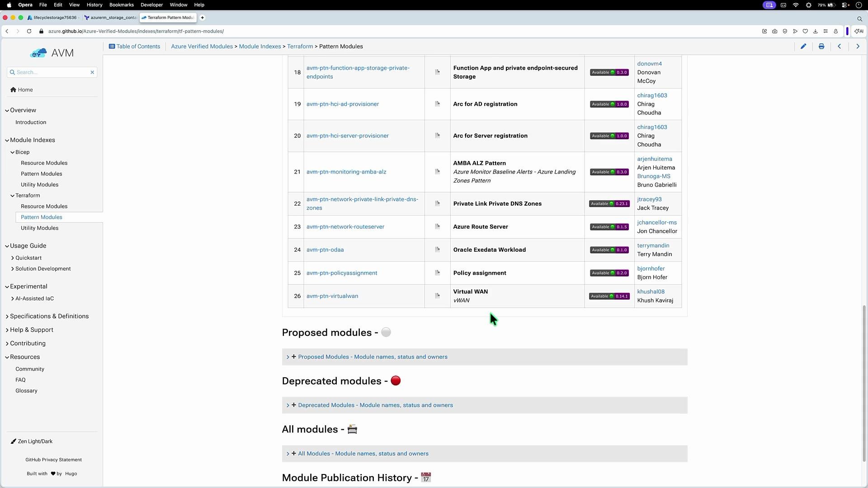Click version badge 0.14.1 for Virtual WAN

pos(609,296)
